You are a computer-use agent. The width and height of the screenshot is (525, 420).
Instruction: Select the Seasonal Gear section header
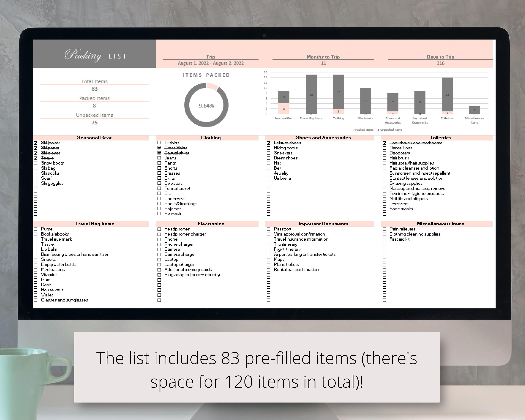[94, 138]
